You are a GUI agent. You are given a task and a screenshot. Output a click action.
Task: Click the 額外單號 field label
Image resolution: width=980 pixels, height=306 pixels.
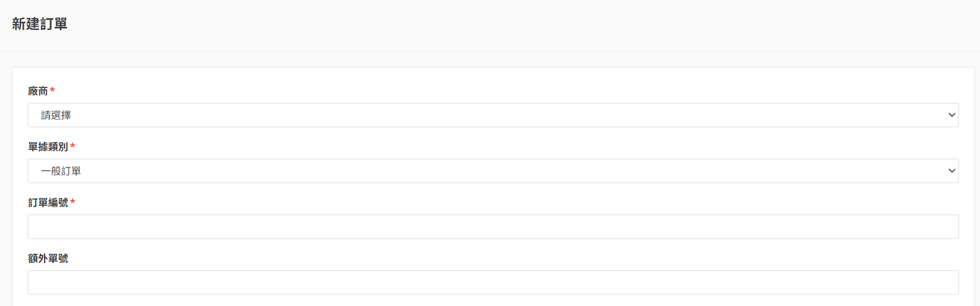coord(48,259)
